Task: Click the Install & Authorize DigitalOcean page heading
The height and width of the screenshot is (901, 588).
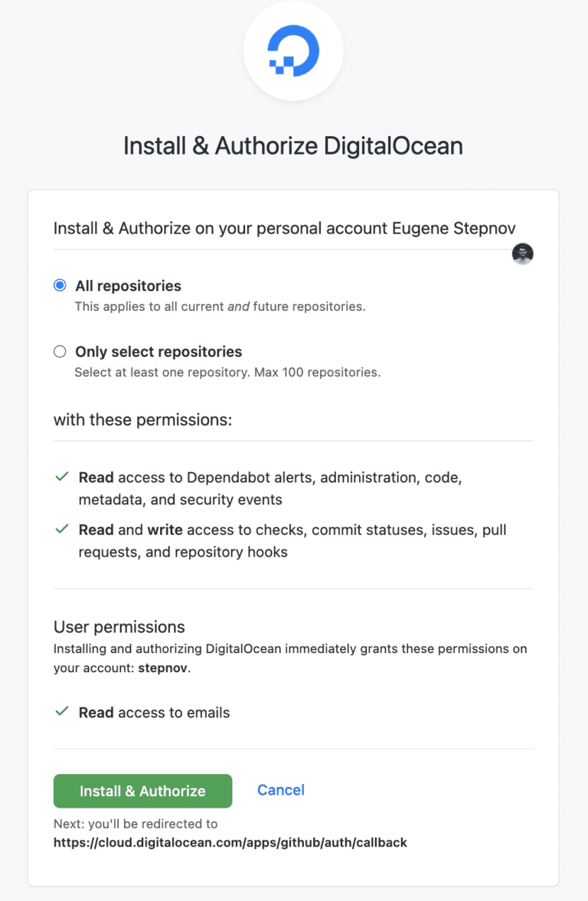Action: 293,145
